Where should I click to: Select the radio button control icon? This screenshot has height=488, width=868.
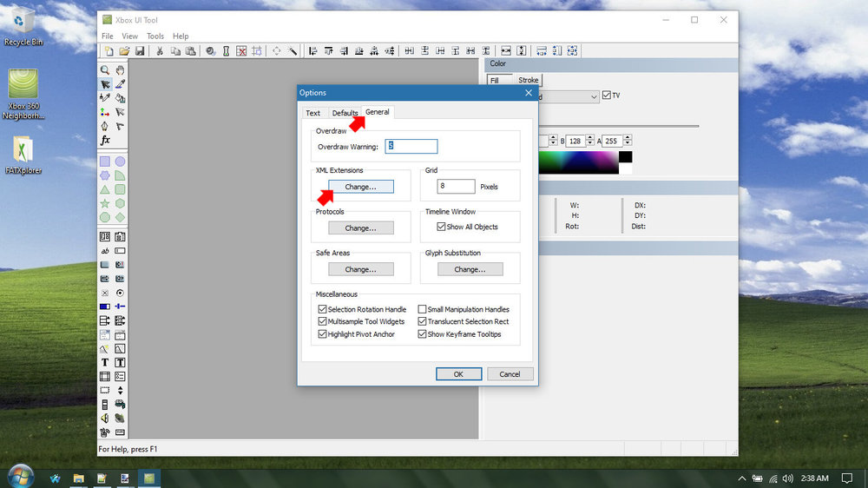120,293
